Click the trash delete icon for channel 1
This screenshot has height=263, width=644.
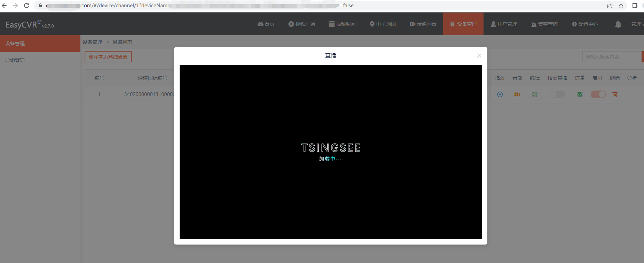coord(615,94)
